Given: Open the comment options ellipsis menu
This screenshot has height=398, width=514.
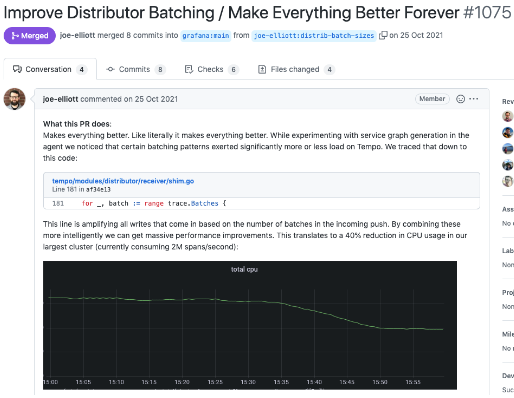Looking at the screenshot, I should [474, 99].
